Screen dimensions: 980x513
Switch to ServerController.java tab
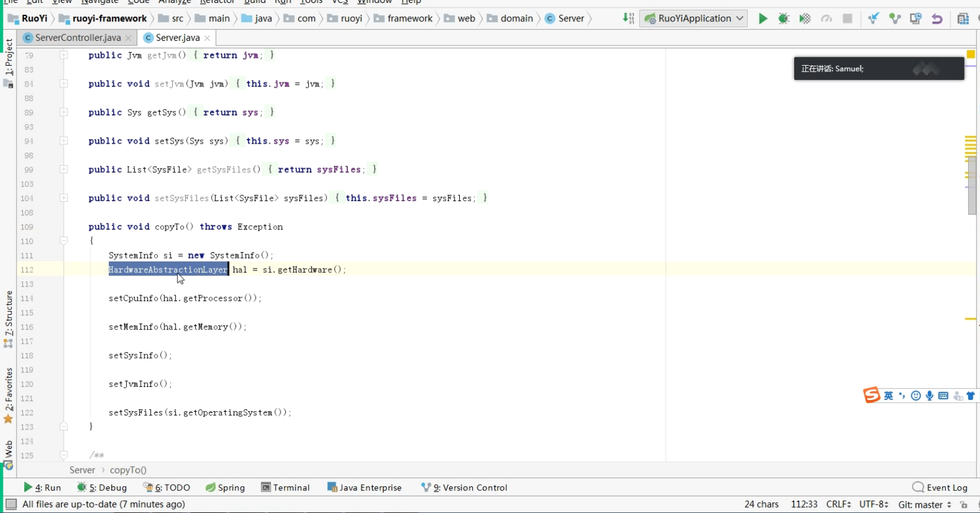point(78,38)
